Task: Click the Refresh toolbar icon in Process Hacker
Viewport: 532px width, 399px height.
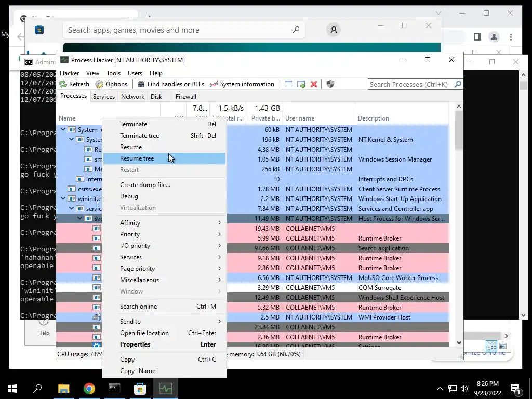Action: tap(63, 84)
